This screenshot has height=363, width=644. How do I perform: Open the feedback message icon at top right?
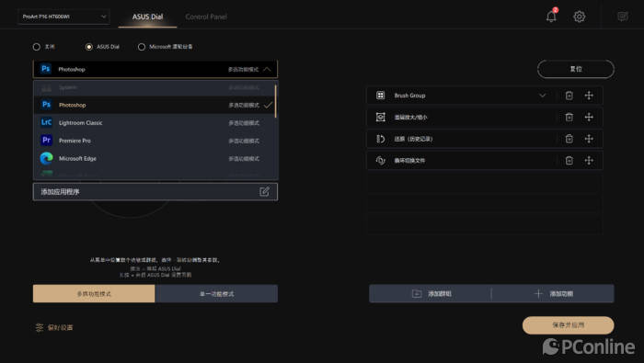click(x=623, y=17)
